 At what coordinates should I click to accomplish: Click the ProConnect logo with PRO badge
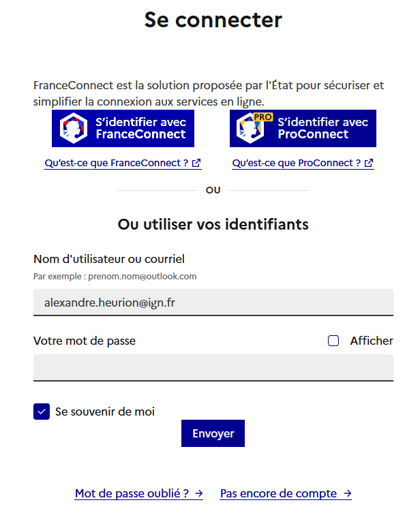(x=251, y=128)
